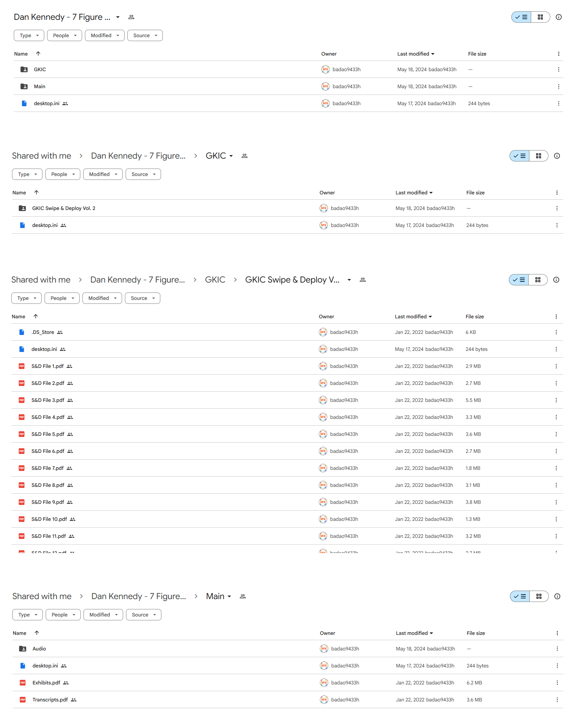Open info icon in GKIC section header
This screenshot has width=586, height=728.
click(x=557, y=156)
